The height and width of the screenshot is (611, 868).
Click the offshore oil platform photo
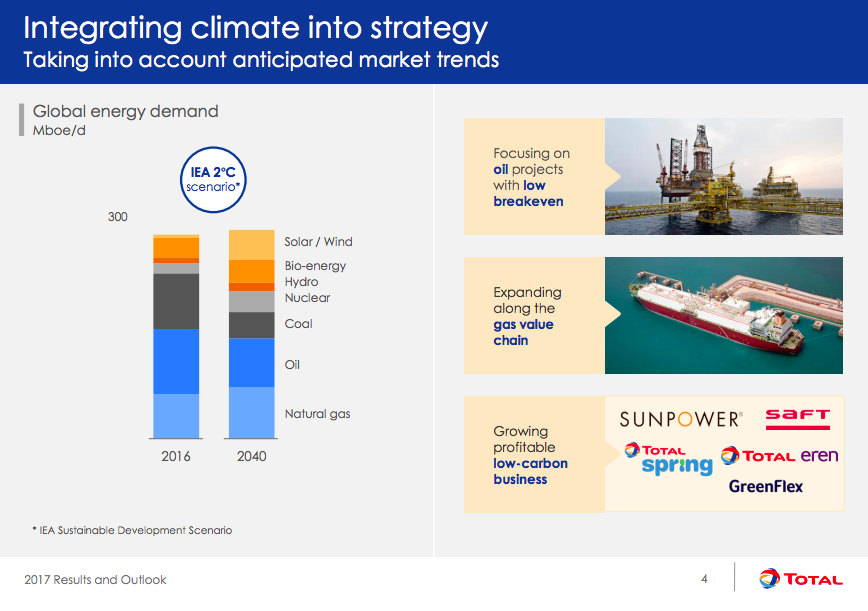tap(722, 177)
